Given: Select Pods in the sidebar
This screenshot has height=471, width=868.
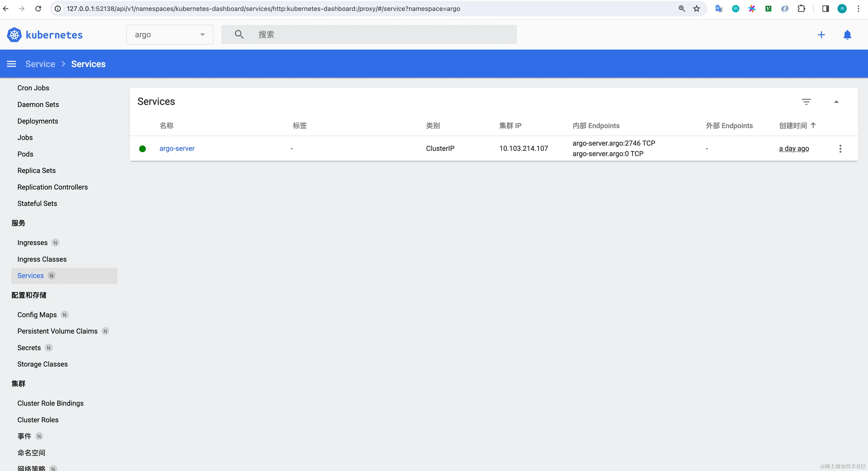Looking at the screenshot, I should [25, 154].
